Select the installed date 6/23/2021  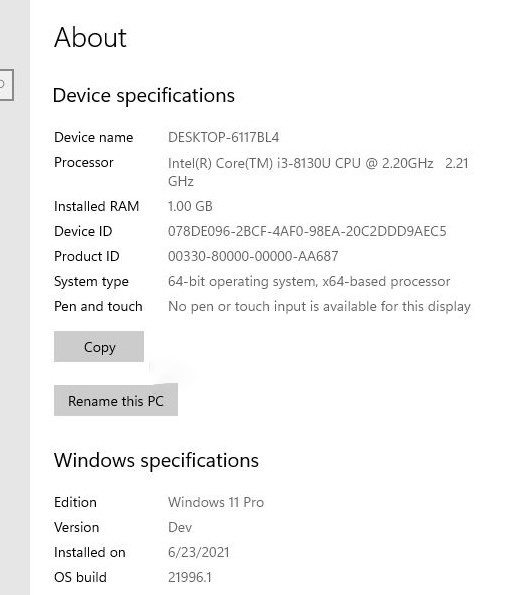coord(198,552)
